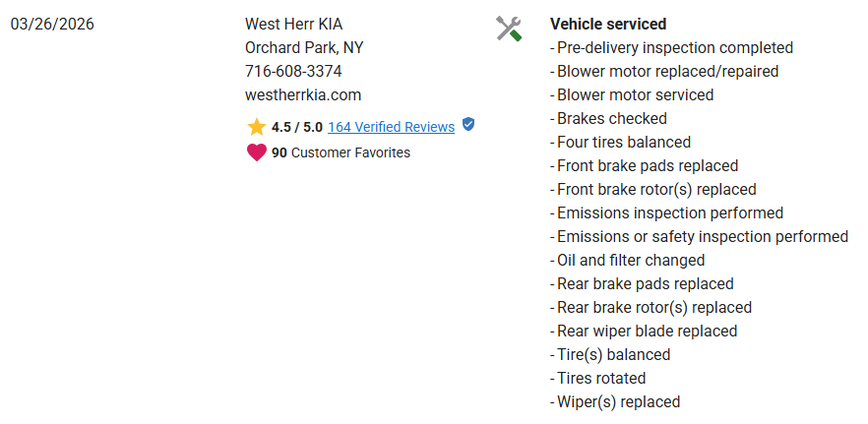Click the gold star rating icon

(x=257, y=127)
